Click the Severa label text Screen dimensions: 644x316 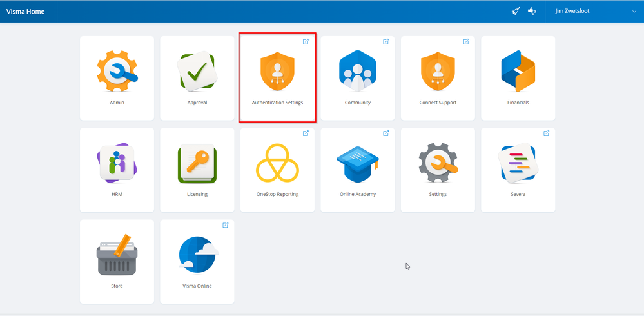tap(518, 194)
